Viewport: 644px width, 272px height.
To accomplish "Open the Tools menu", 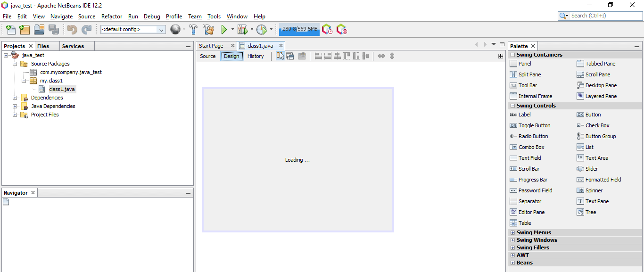I will [214, 16].
